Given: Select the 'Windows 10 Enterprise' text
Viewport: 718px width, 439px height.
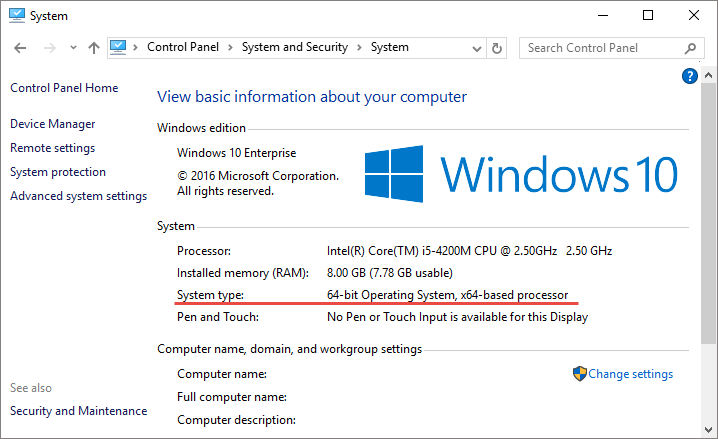Looking at the screenshot, I should click(x=237, y=153).
